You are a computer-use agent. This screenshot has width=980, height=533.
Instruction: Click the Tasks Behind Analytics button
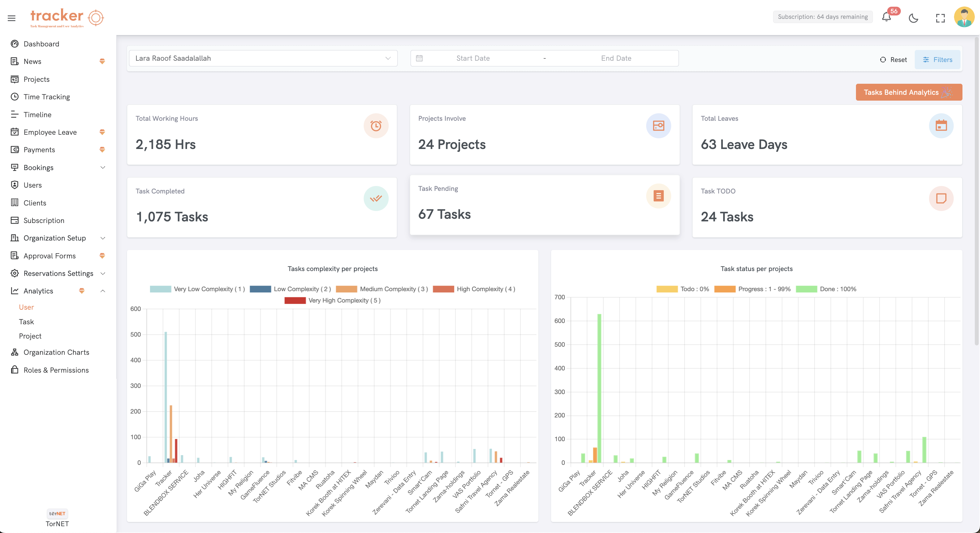click(x=909, y=92)
